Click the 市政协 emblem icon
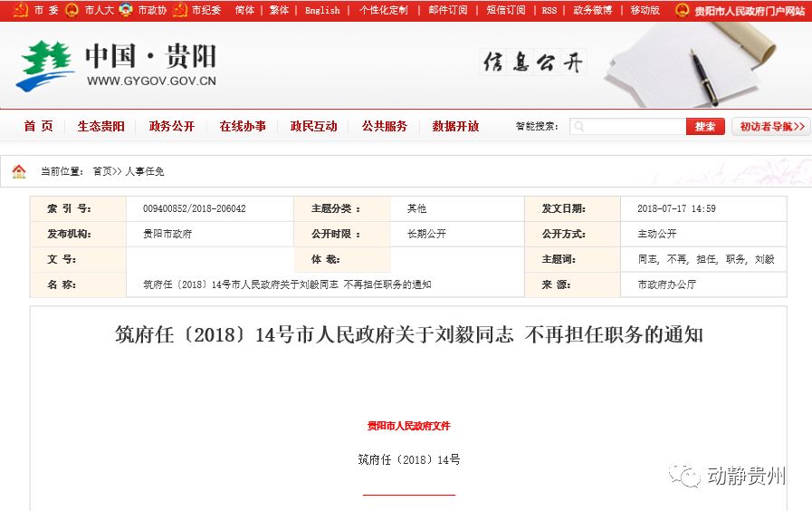 pyautogui.click(x=125, y=10)
